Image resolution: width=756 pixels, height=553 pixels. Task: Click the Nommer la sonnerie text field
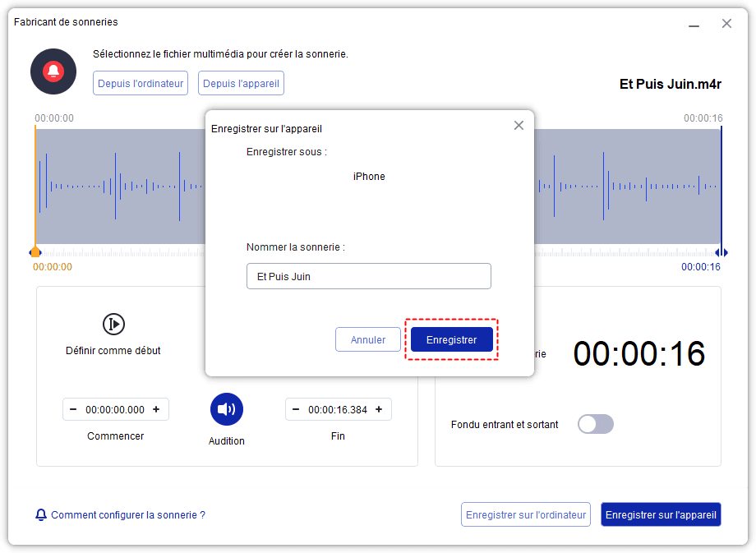(x=368, y=276)
